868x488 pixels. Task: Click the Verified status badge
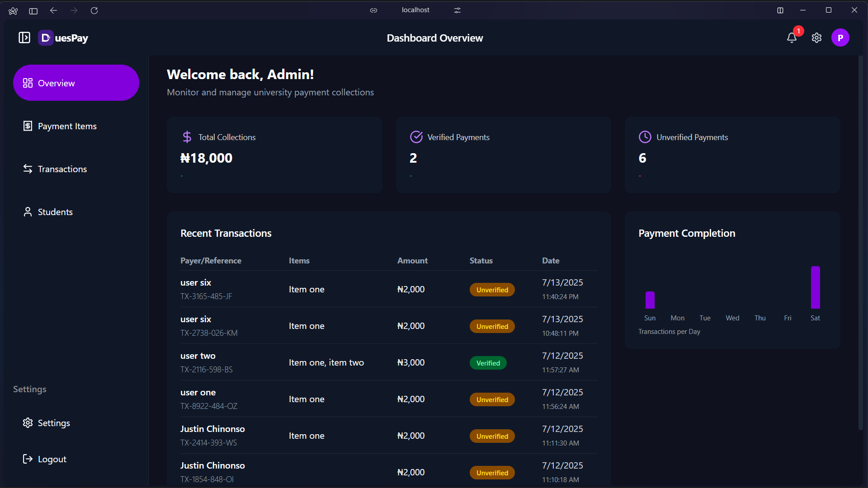[x=488, y=363]
